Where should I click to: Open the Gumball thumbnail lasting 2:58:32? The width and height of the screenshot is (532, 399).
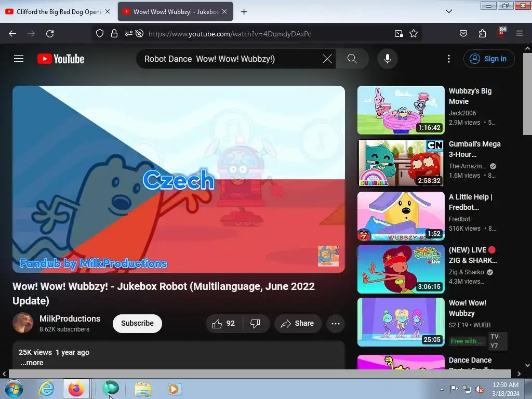401,163
